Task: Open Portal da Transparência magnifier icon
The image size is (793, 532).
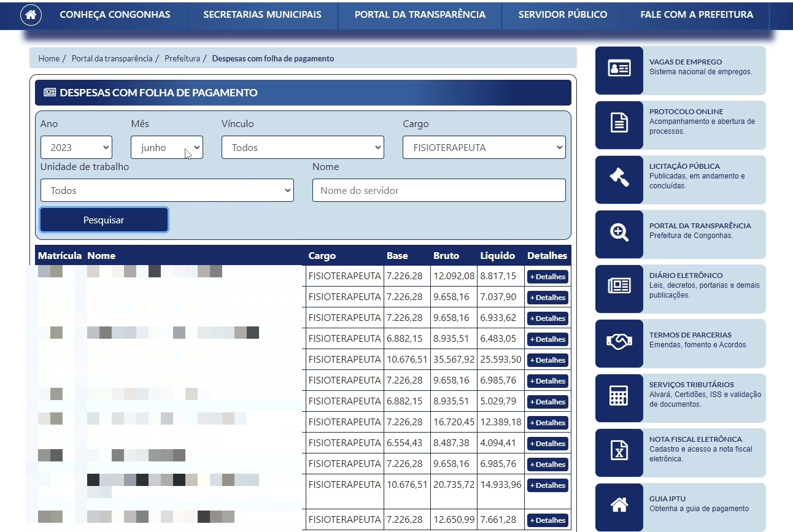Action: [x=619, y=232]
